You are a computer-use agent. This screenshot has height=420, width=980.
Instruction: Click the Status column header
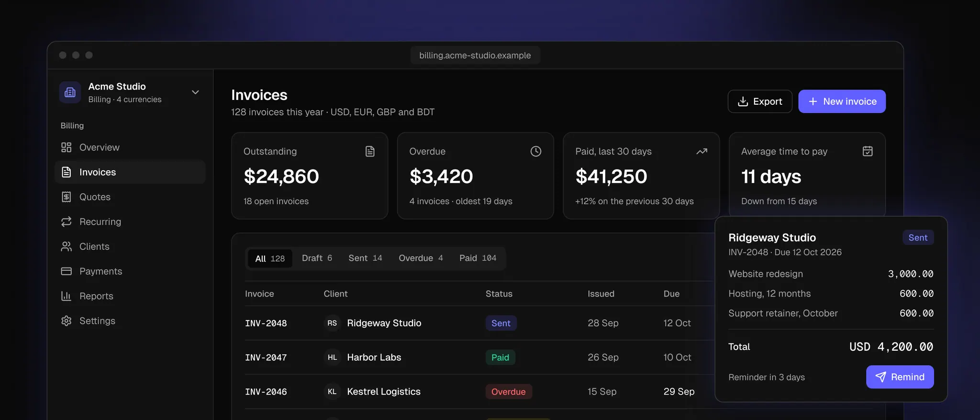499,294
